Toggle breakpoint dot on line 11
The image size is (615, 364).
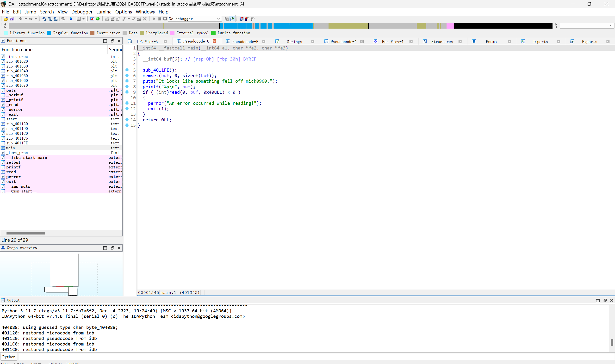pyautogui.click(x=127, y=103)
